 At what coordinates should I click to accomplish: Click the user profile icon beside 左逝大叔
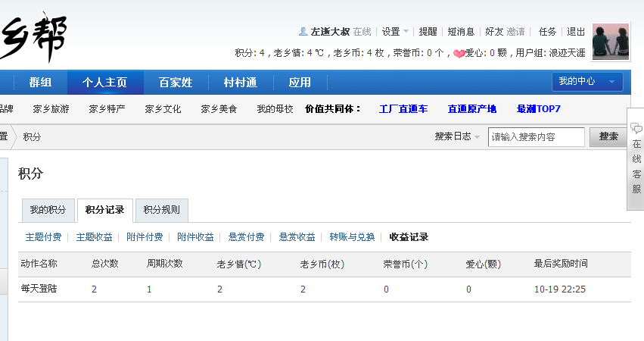tap(303, 32)
